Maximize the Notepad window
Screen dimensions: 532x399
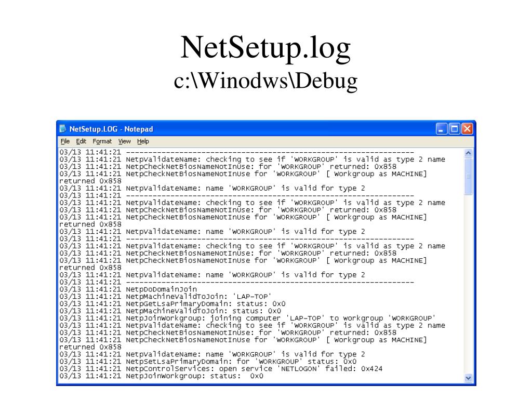(454, 129)
